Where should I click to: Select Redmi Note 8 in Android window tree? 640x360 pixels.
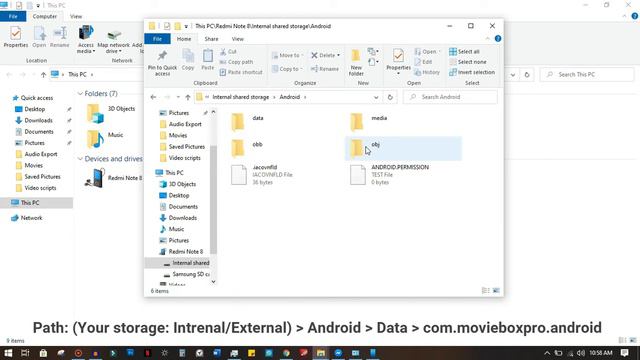[181, 251]
